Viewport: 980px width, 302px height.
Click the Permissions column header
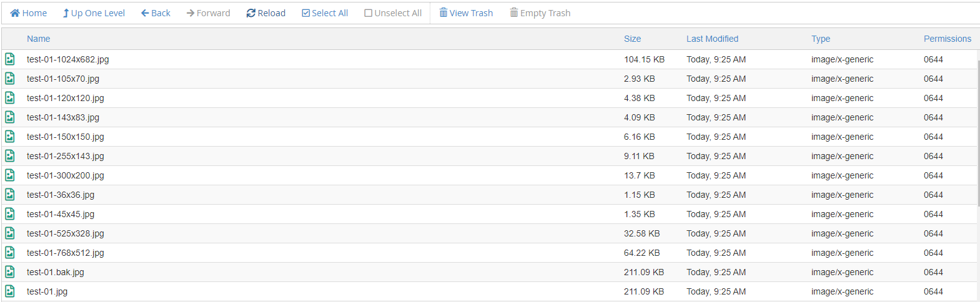click(x=948, y=39)
